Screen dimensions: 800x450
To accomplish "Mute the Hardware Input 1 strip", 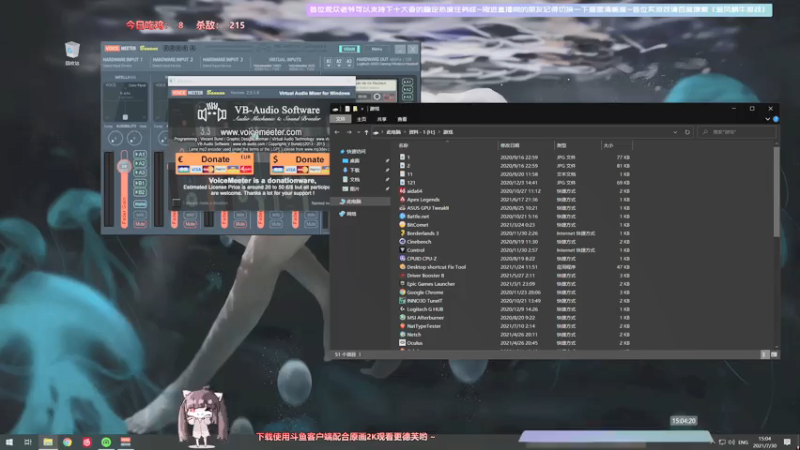I will pos(140,223).
